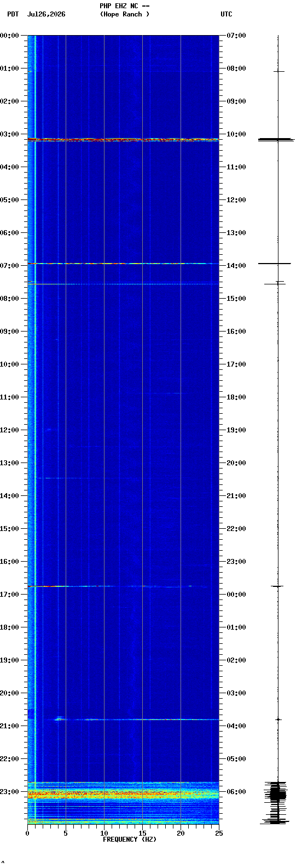Viewport: 302px width, 868px height.
Task: Click 00:00 on the PDT axis
Action: [x=9, y=36]
